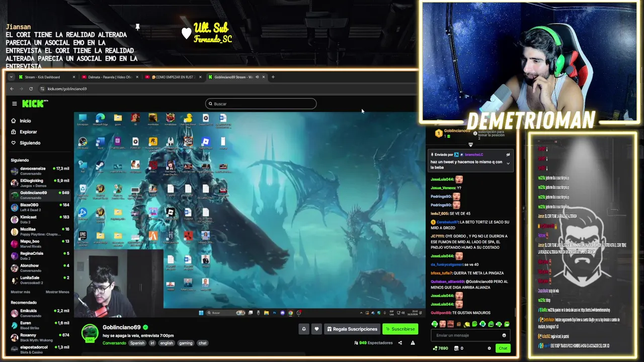644x362 pixels.
Task: Expand the browser tab search dropdown
Action: pos(11,77)
